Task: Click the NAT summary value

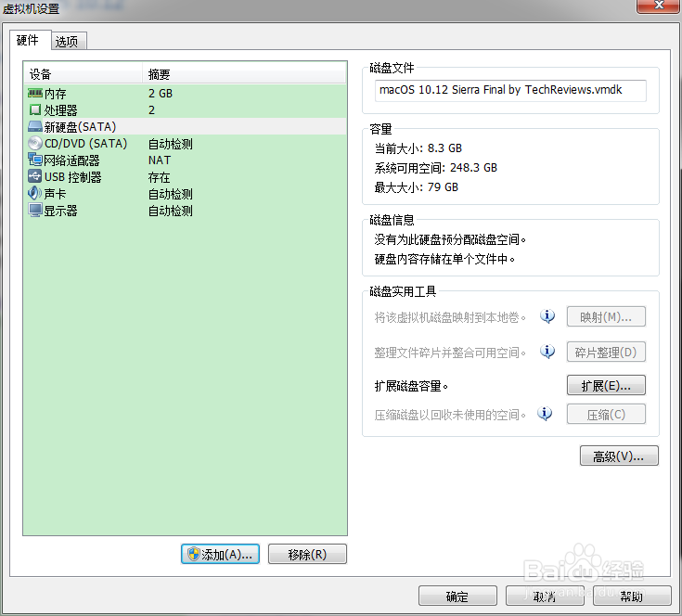Action: (x=160, y=160)
